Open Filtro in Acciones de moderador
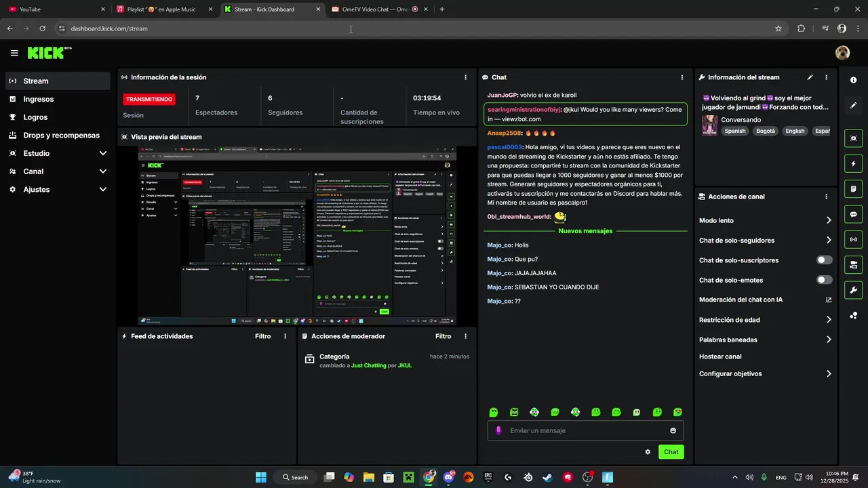Viewport: 868px width, 488px height. click(x=443, y=336)
